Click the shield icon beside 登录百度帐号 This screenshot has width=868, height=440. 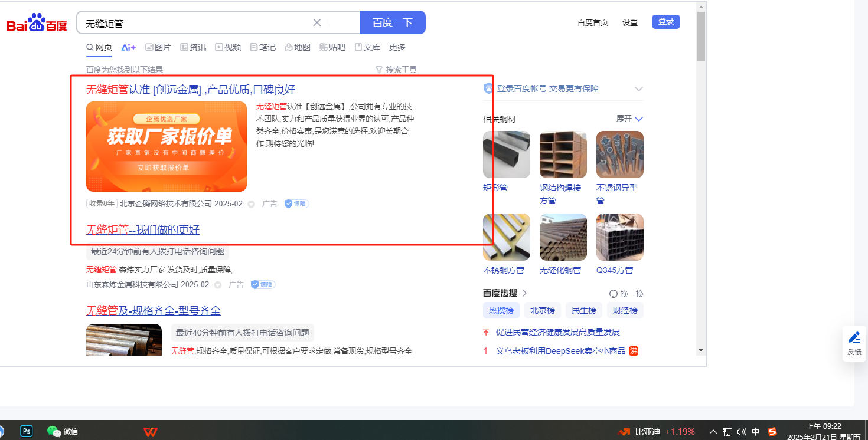point(489,88)
